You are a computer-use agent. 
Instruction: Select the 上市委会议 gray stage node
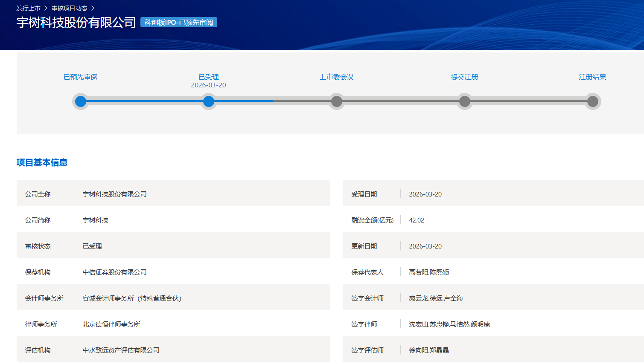click(x=337, y=101)
